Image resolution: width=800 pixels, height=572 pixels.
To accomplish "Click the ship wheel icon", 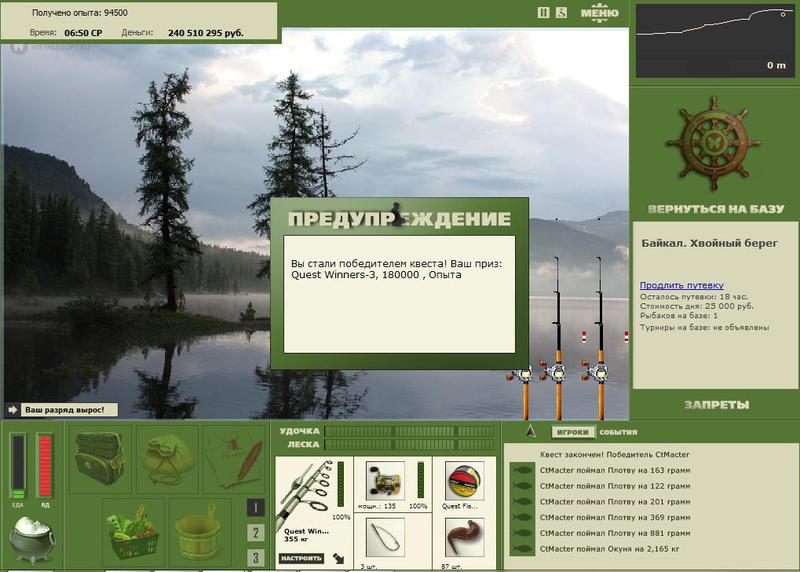I will 713,144.
